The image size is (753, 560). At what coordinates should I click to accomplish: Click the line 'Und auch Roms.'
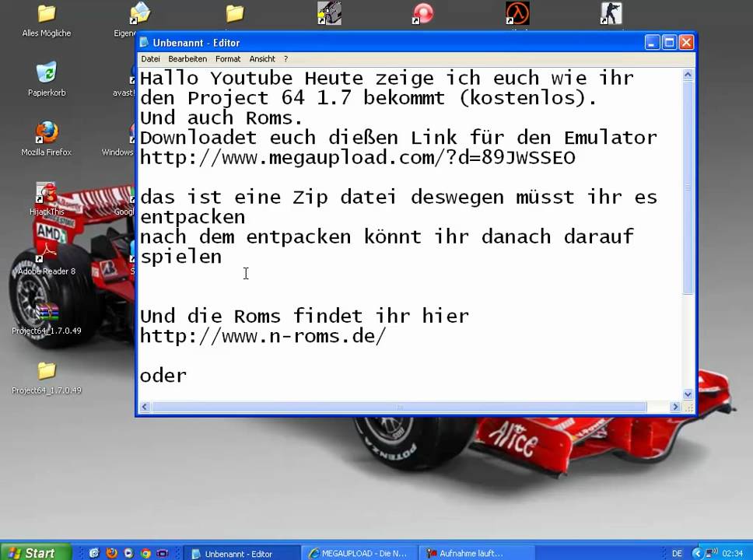(x=222, y=118)
